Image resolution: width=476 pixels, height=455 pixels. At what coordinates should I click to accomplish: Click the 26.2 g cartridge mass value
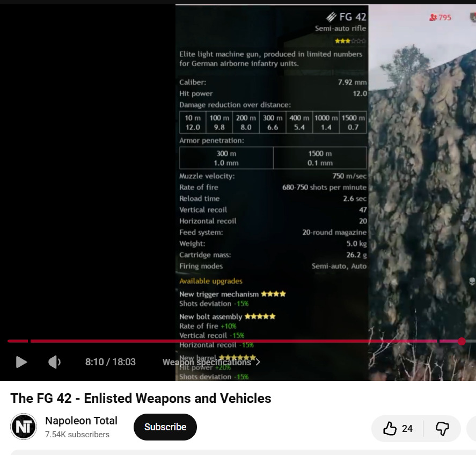coord(356,255)
